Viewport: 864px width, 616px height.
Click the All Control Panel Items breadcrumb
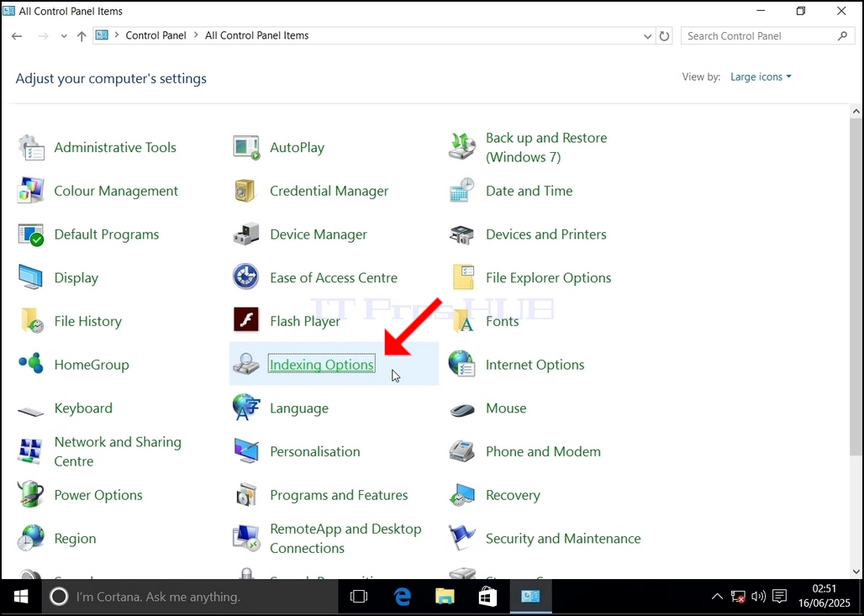[257, 35]
